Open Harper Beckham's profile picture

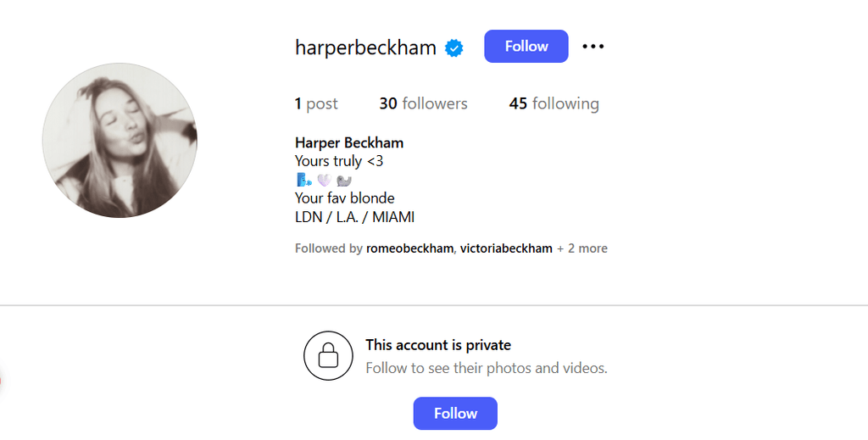pos(120,140)
